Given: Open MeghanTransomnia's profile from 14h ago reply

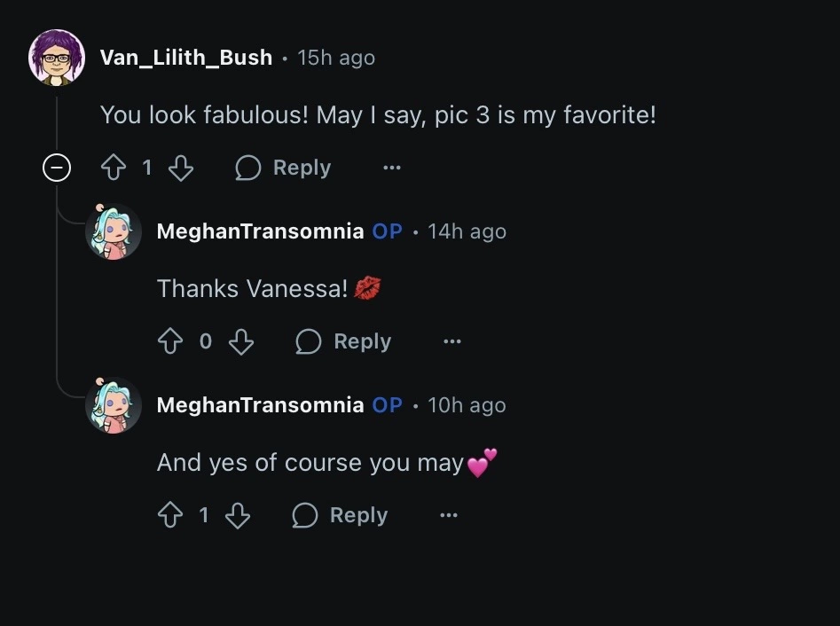Looking at the screenshot, I should coord(260,231).
